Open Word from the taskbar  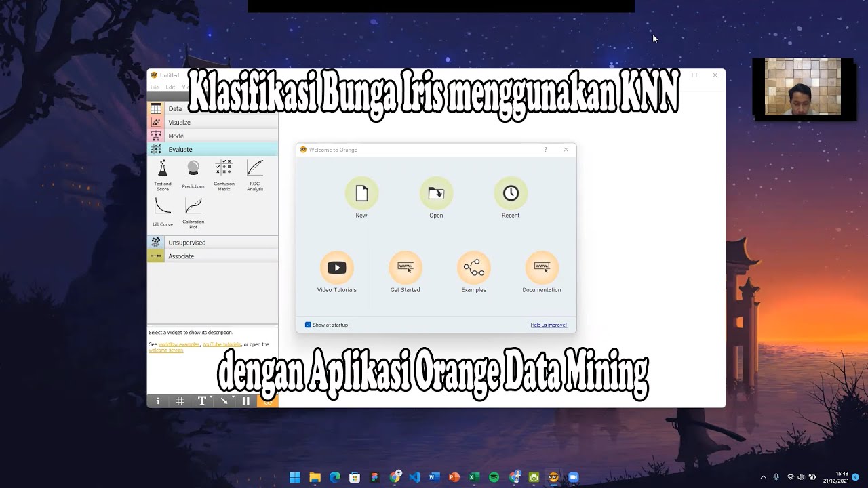point(434,477)
